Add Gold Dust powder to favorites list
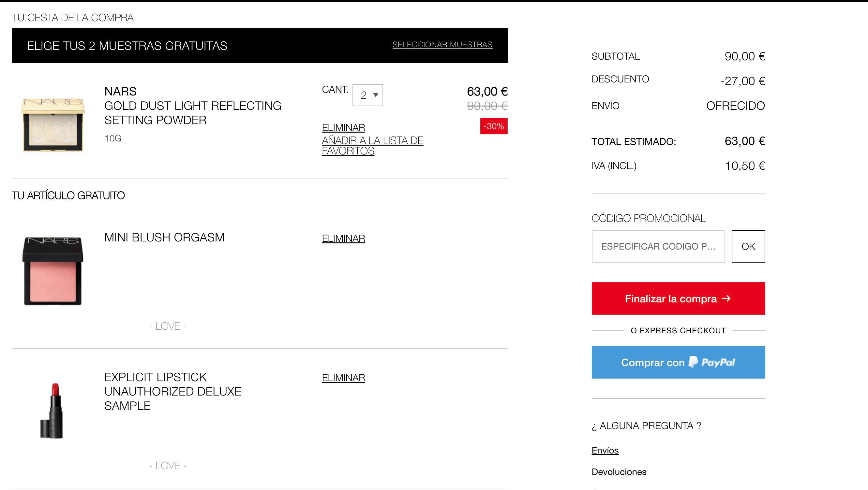The height and width of the screenshot is (490, 868). coord(372,146)
